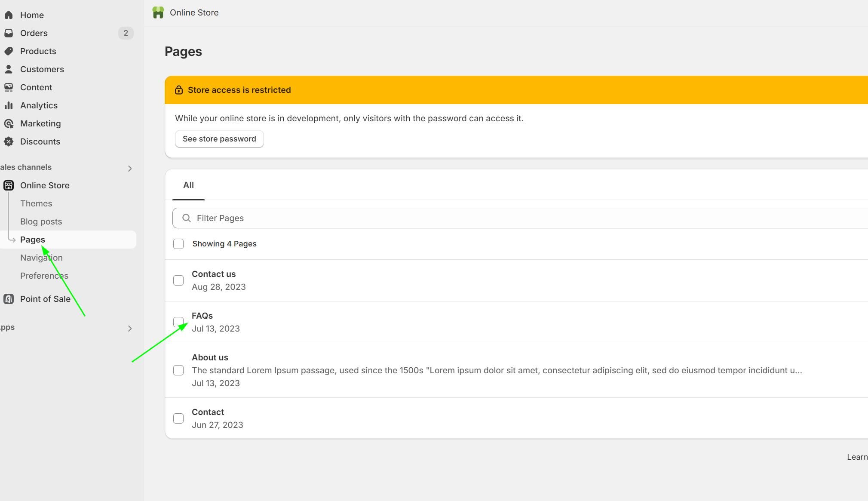
Task: Expand the Sales channels chevron
Action: (x=130, y=169)
